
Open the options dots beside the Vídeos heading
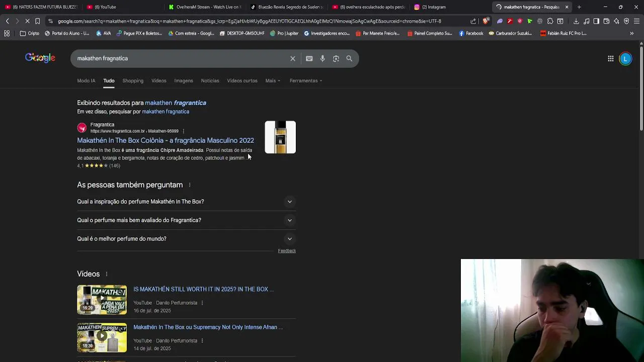(106, 274)
